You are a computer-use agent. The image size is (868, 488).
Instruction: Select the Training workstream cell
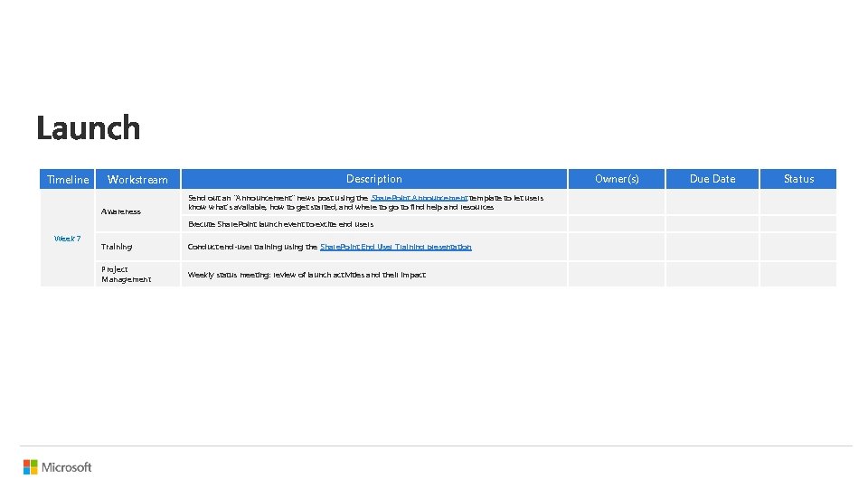tap(137, 247)
